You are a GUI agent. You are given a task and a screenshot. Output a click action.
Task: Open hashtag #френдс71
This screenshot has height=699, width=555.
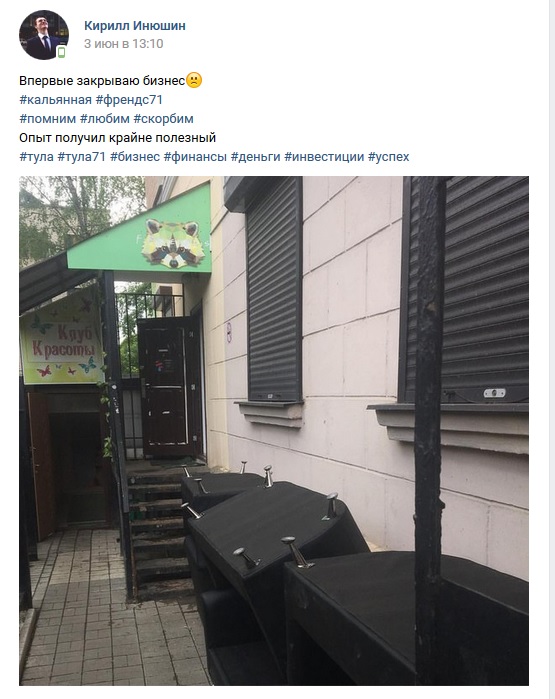point(129,100)
